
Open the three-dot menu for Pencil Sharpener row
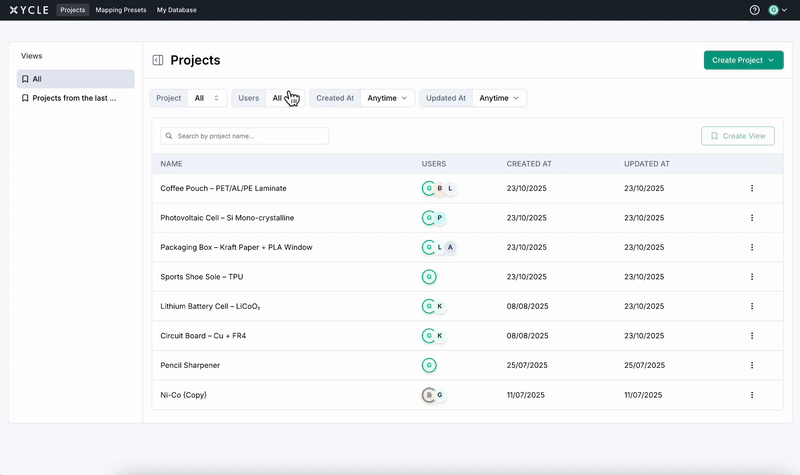pos(752,365)
